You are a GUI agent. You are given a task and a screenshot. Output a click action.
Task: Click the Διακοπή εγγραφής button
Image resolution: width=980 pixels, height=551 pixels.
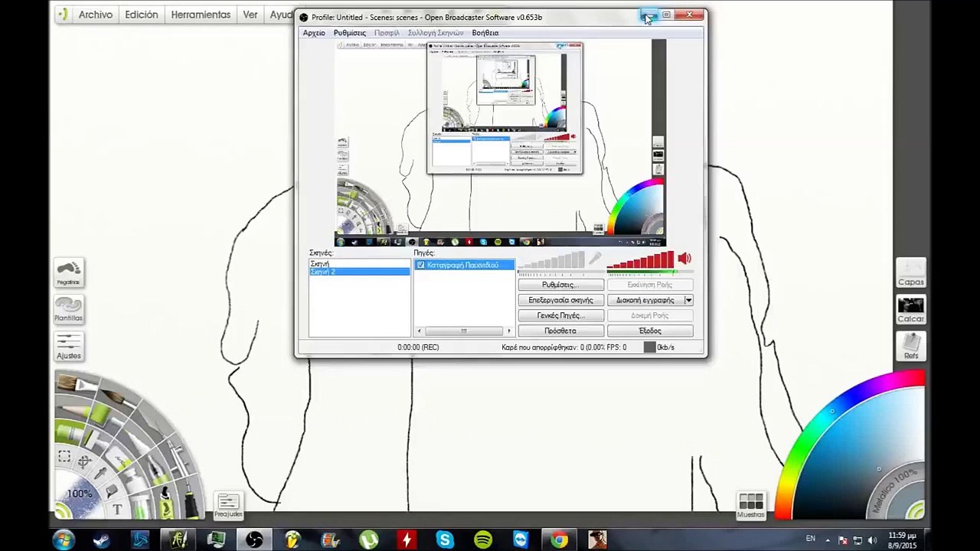pos(645,300)
